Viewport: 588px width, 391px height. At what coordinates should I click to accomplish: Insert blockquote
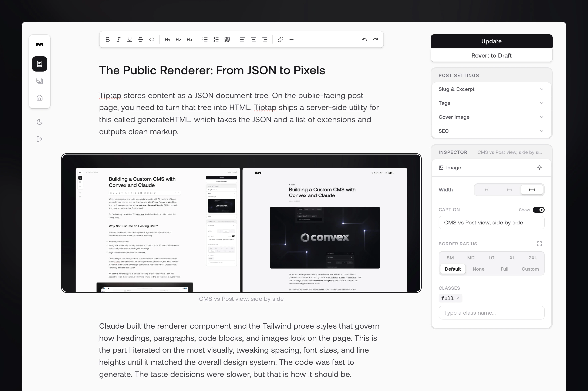227,39
